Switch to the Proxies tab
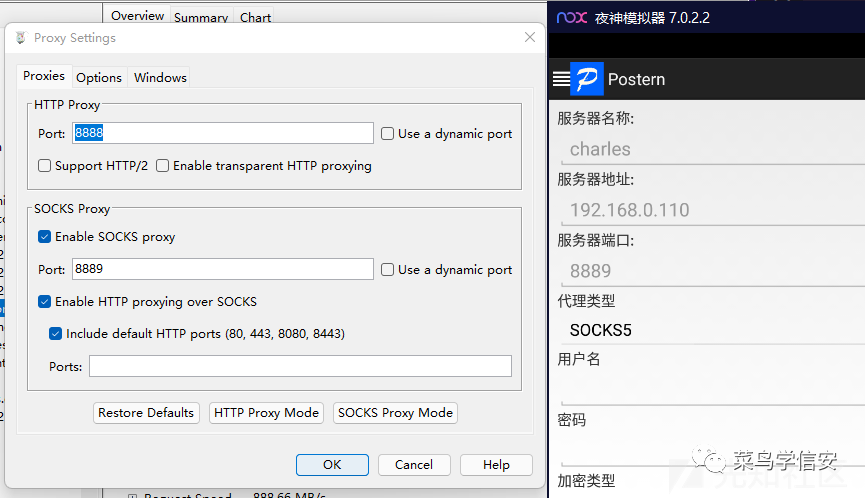Viewport: 865px width, 498px height. pyautogui.click(x=44, y=76)
